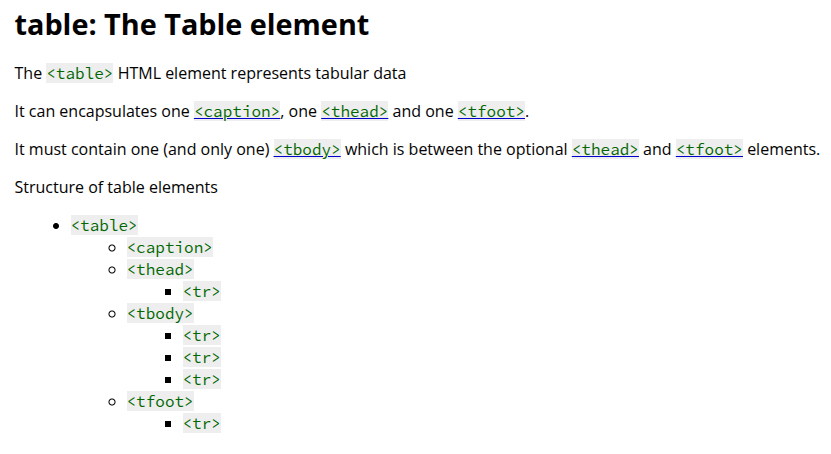Screen dimensions: 831x454
Task: Click the <table> code in the first sentence
Action: click(80, 74)
